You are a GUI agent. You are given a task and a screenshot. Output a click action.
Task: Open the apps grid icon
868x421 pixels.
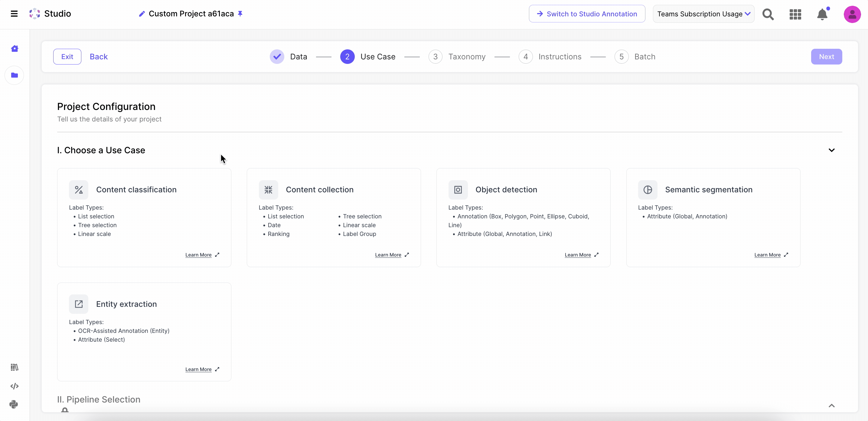click(795, 14)
